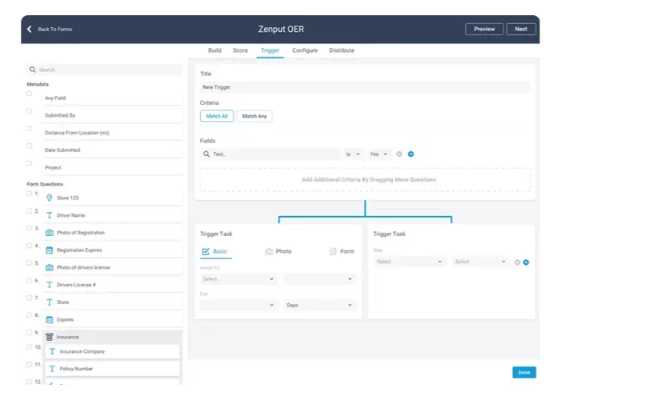The width and height of the screenshot is (650, 400).
Task: Click the remove criteria circle icon in Fields
Action: click(399, 154)
